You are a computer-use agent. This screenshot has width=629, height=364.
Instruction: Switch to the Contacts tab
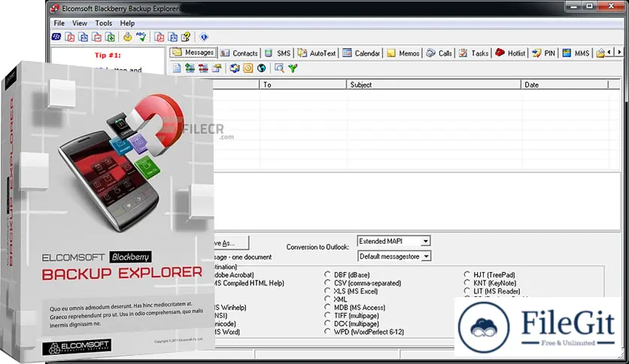(239, 53)
